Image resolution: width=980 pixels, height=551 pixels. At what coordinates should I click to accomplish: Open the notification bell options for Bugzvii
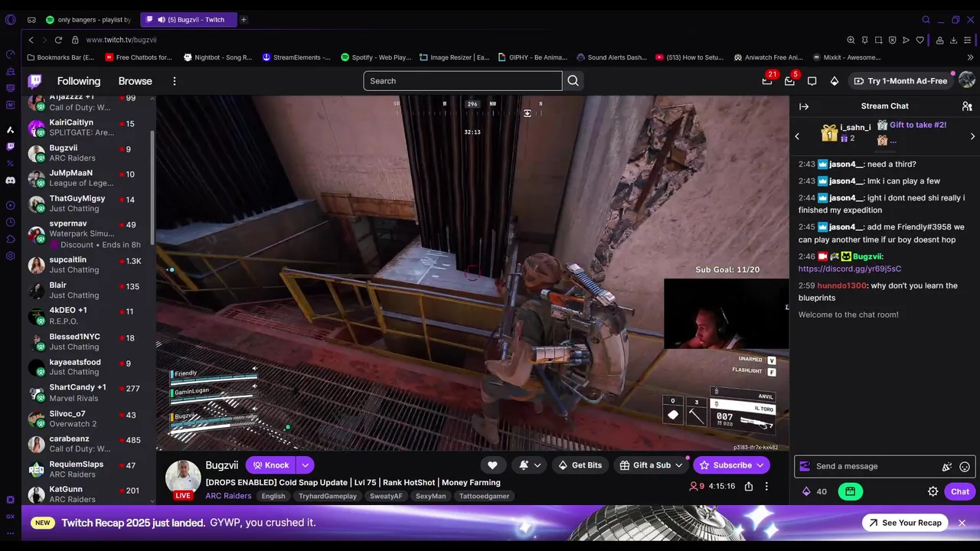tap(530, 465)
